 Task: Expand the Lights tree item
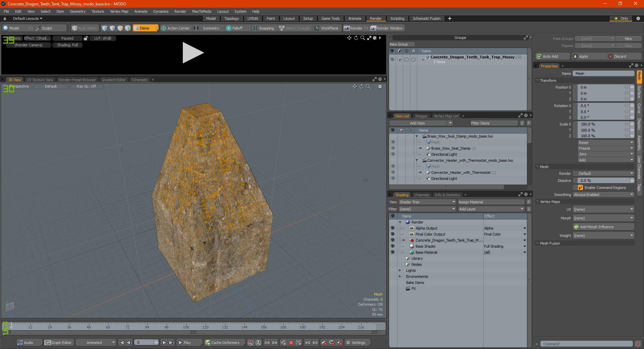point(400,270)
